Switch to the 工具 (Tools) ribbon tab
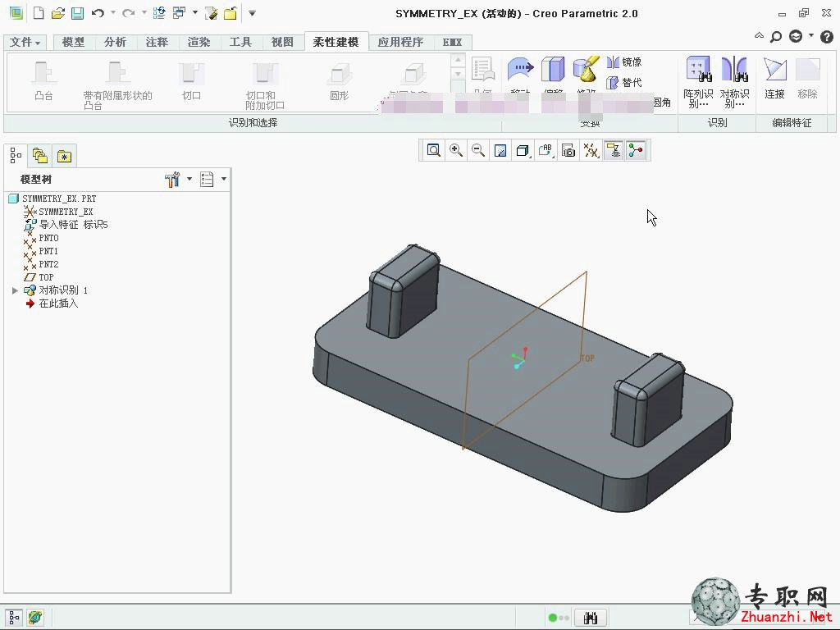Viewport: 840px width, 630px height. click(x=240, y=42)
